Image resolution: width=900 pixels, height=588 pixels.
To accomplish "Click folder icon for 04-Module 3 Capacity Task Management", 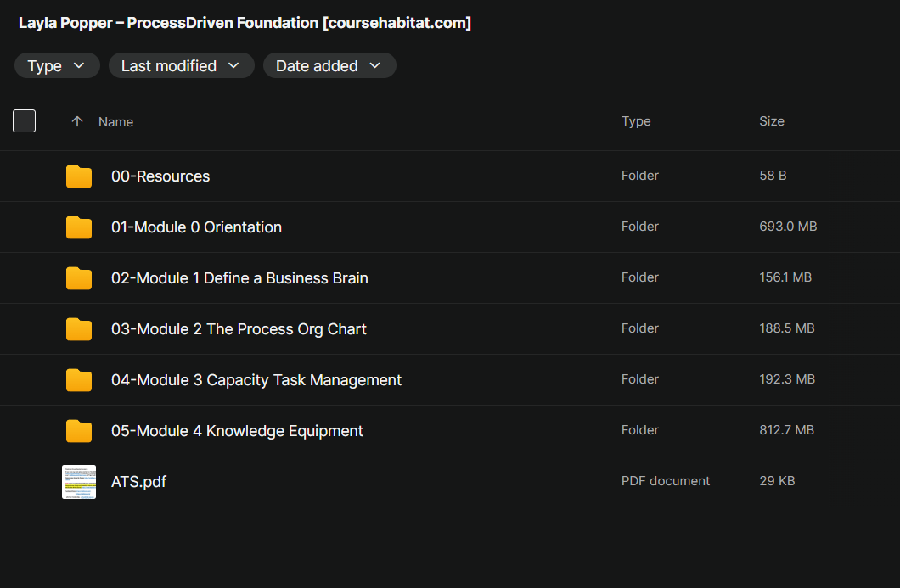I will (x=79, y=380).
